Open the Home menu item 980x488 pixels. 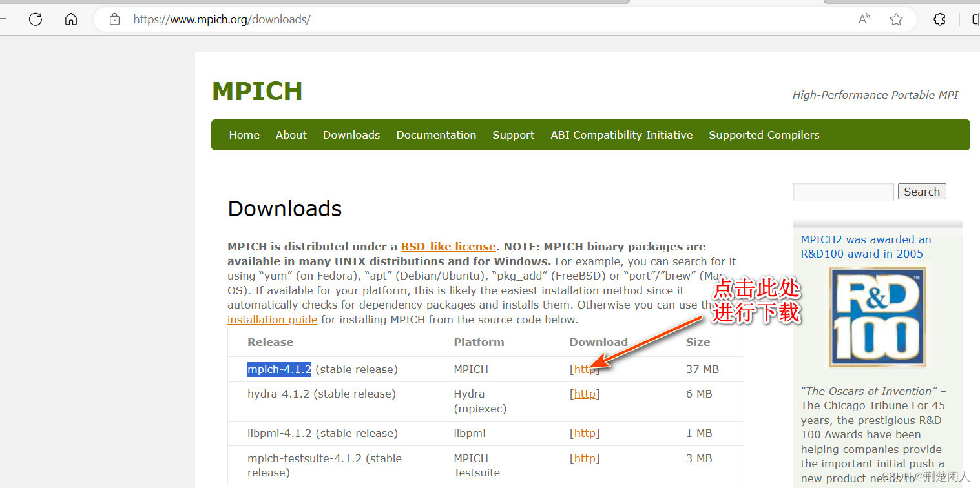tap(244, 135)
